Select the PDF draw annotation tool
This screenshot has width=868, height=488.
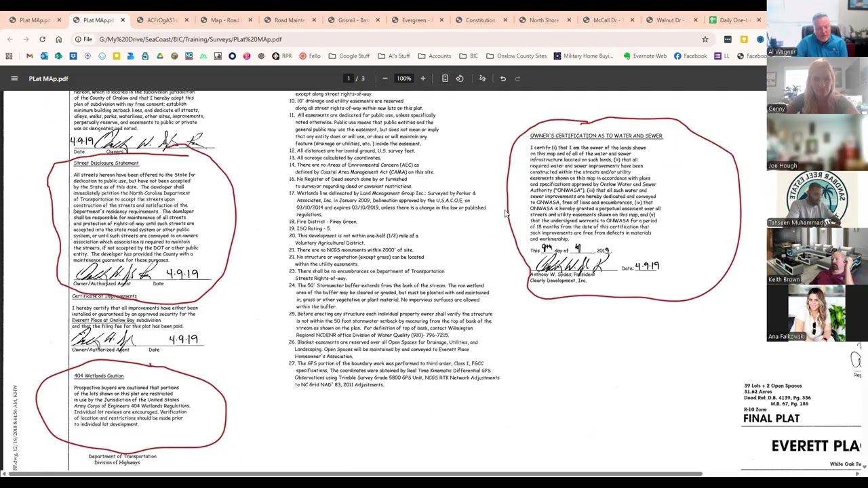[482, 79]
